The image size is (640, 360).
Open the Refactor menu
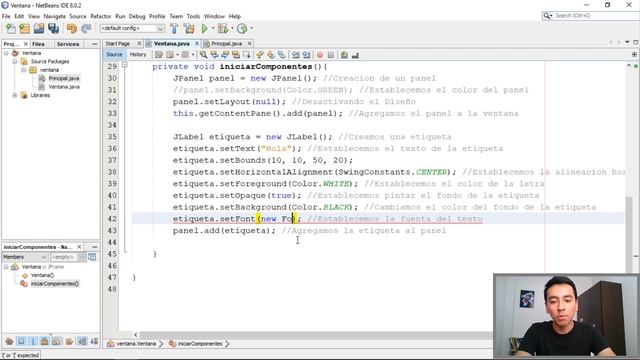pos(101,16)
